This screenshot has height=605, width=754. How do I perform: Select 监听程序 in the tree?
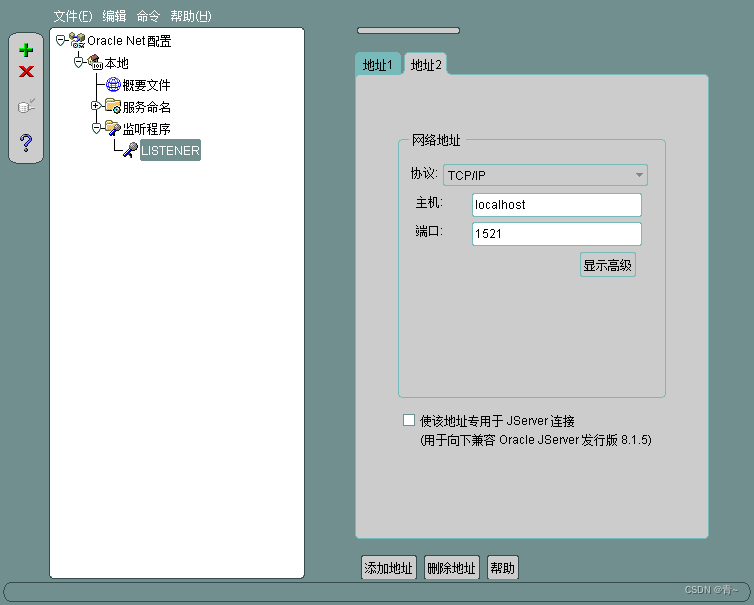point(146,129)
